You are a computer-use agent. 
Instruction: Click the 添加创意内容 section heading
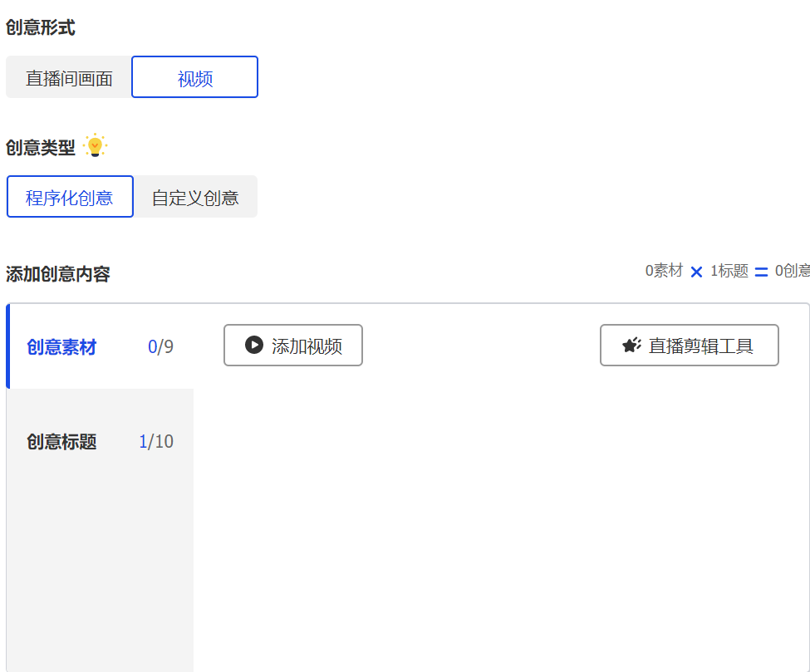click(58, 274)
